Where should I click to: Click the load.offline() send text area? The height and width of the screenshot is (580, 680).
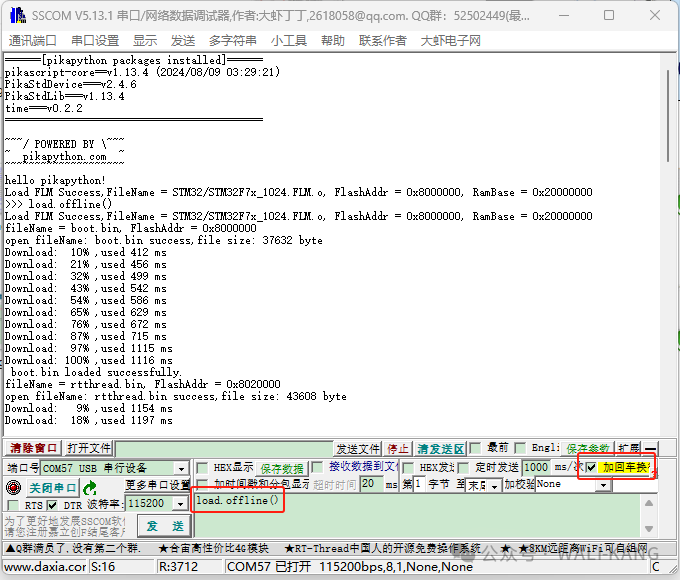[x=417, y=516]
